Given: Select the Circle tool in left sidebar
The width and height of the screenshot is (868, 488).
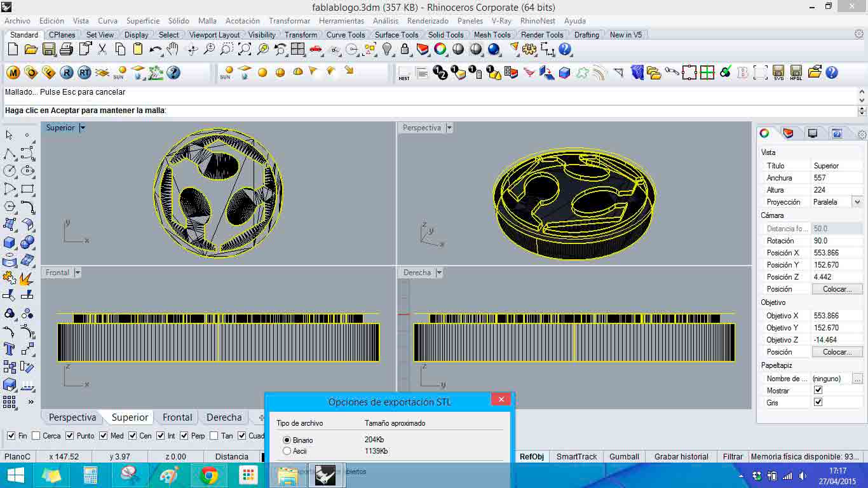Looking at the screenshot, I should pyautogui.click(x=10, y=171).
